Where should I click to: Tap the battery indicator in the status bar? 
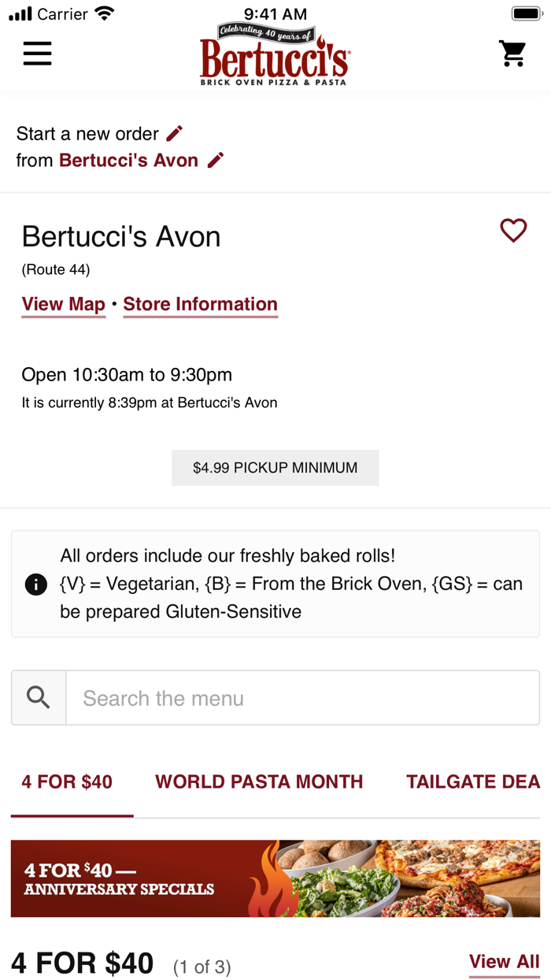526,13
